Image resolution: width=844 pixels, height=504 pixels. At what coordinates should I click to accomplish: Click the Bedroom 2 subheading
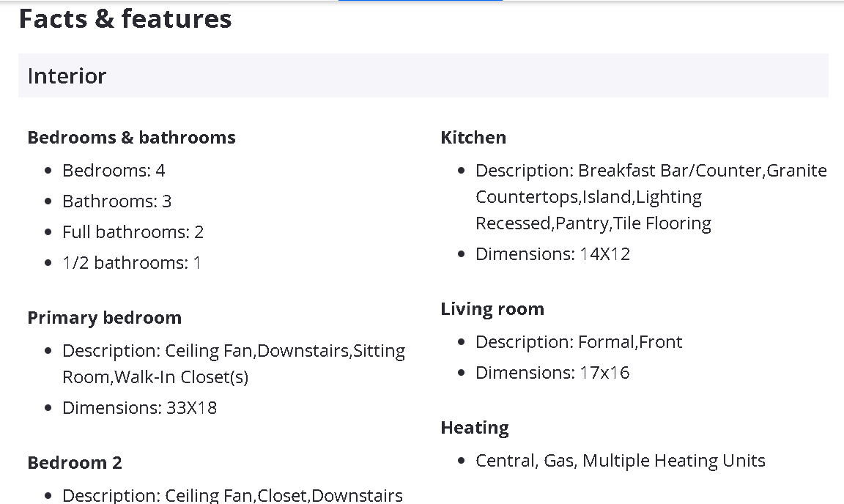75,463
